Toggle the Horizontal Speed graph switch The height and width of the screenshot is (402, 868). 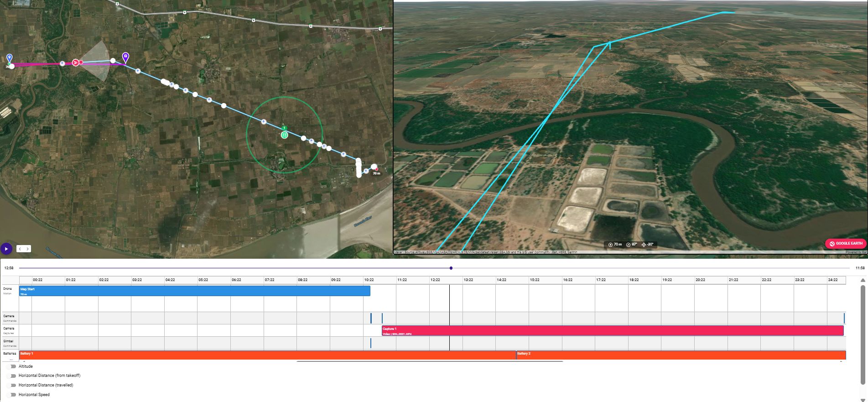(12, 395)
